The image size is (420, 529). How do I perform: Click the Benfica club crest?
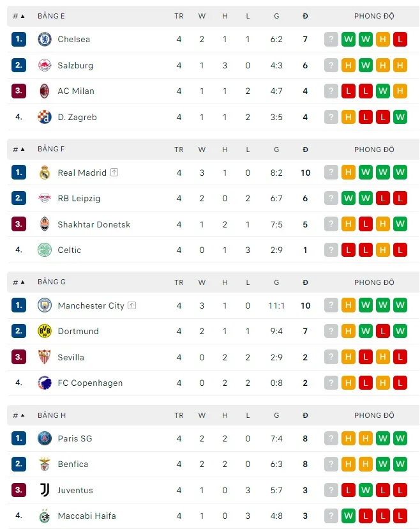point(45,464)
